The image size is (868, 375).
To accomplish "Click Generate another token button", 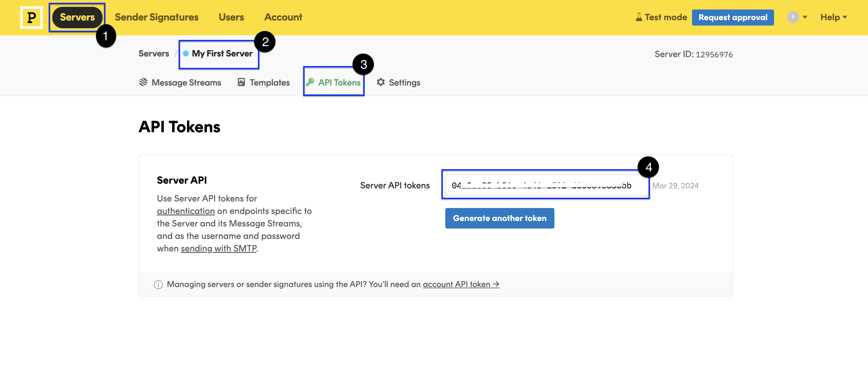I will pyautogui.click(x=499, y=218).
